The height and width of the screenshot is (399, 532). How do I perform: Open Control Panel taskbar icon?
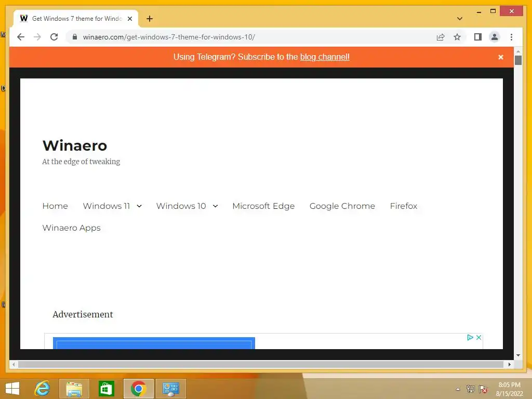pyautogui.click(x=170, y=389)
